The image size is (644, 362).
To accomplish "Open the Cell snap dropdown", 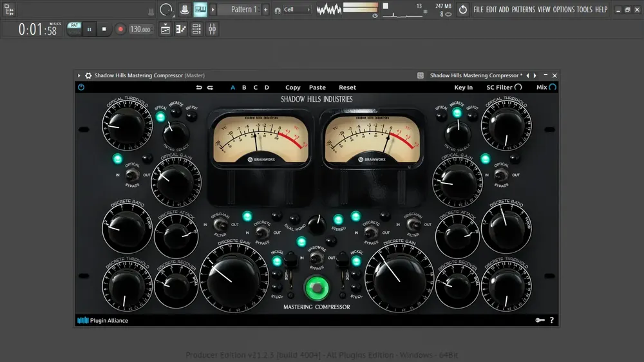I will click(296, 10).
